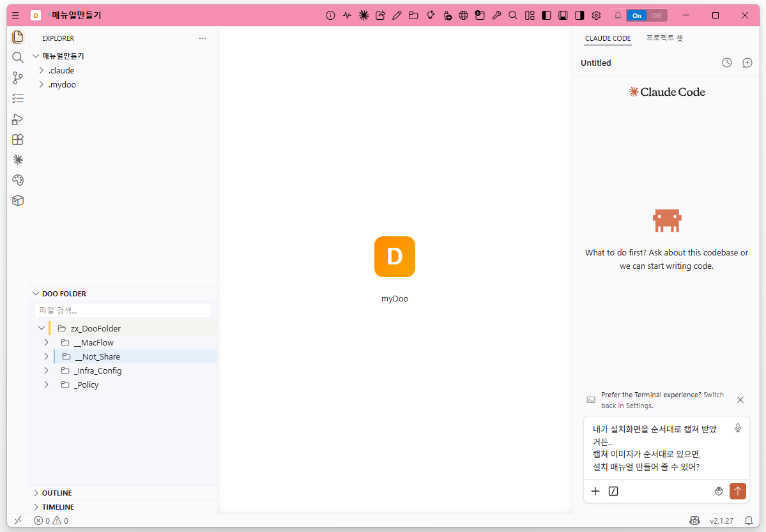The width and height of the screenshot is (766, 532).
Task: Open the checklist tasks view in activity bar
Action: click(x=18, y=99)
